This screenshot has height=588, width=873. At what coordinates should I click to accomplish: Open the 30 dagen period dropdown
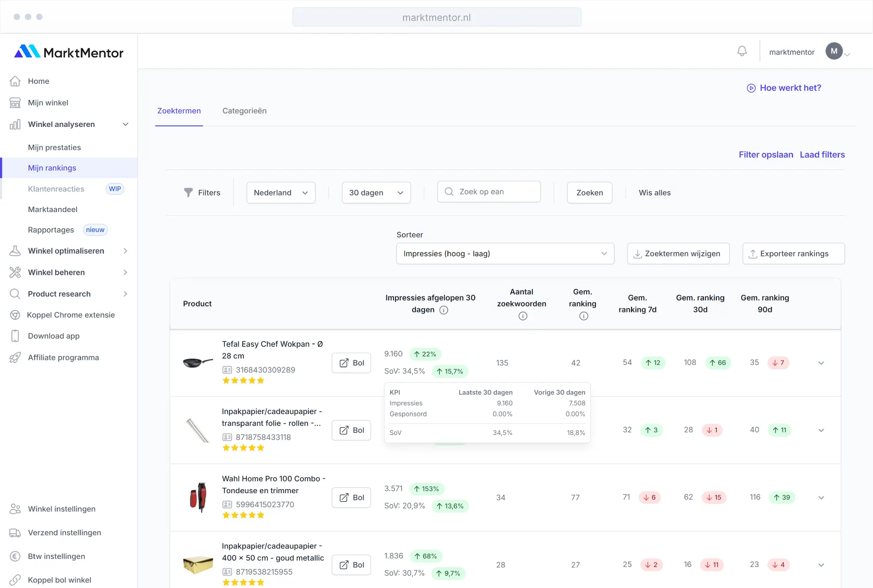click(x=376, y=193)
